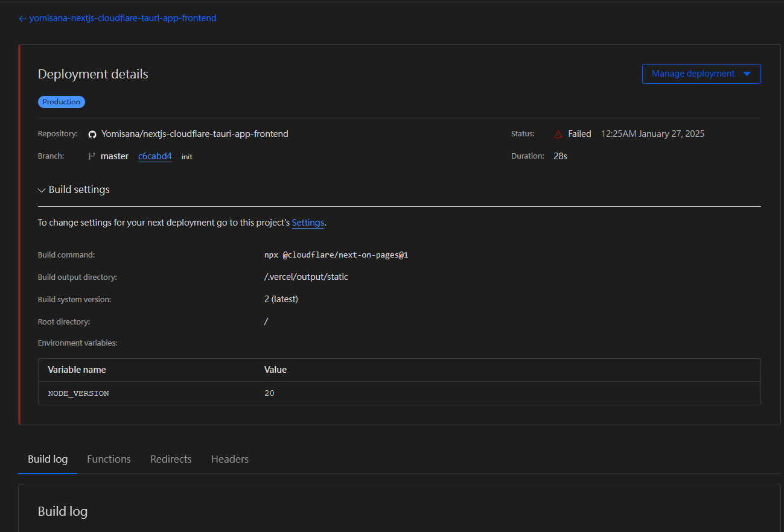Click the back arrow icon at top

22,19
